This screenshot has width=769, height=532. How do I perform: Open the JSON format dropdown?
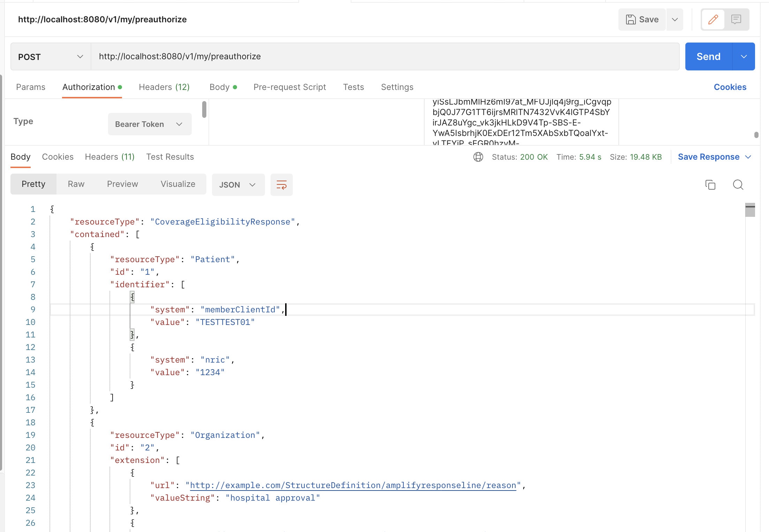pos(238,185)
